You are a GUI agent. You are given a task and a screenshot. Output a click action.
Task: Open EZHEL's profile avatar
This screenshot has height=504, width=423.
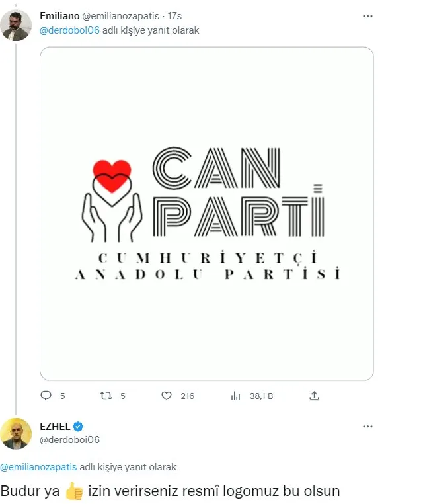click(16, 433)
